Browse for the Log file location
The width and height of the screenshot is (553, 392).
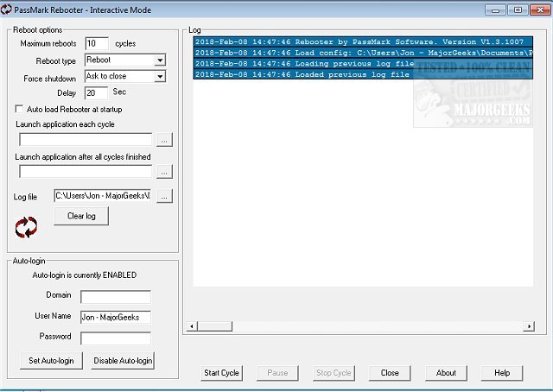[x=164, y=196]
